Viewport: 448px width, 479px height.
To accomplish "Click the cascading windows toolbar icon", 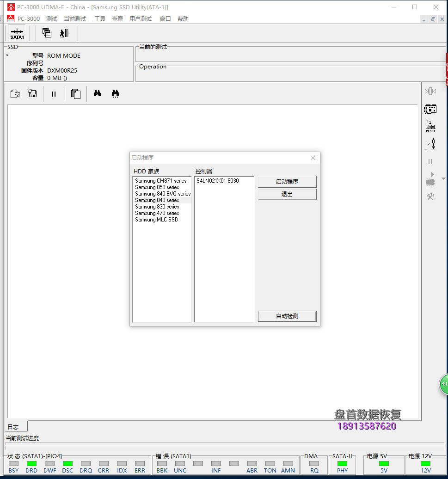I will pos(47,33).
